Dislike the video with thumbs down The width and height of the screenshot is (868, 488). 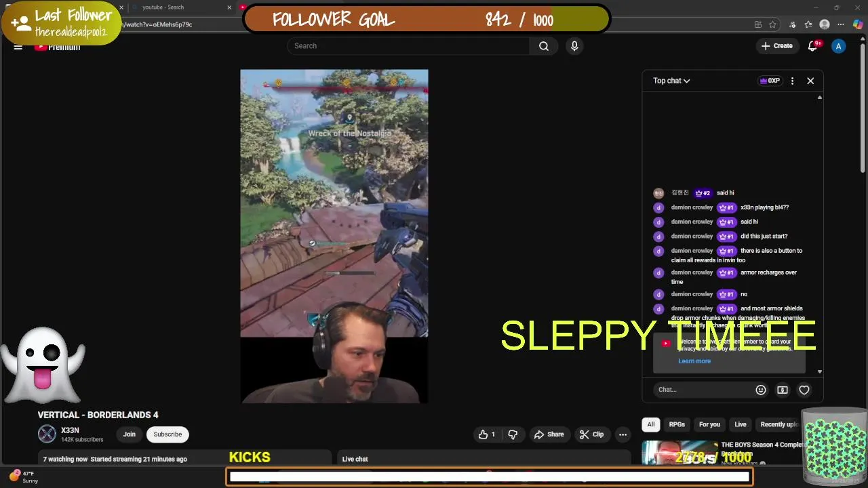[x=513, y=434]
